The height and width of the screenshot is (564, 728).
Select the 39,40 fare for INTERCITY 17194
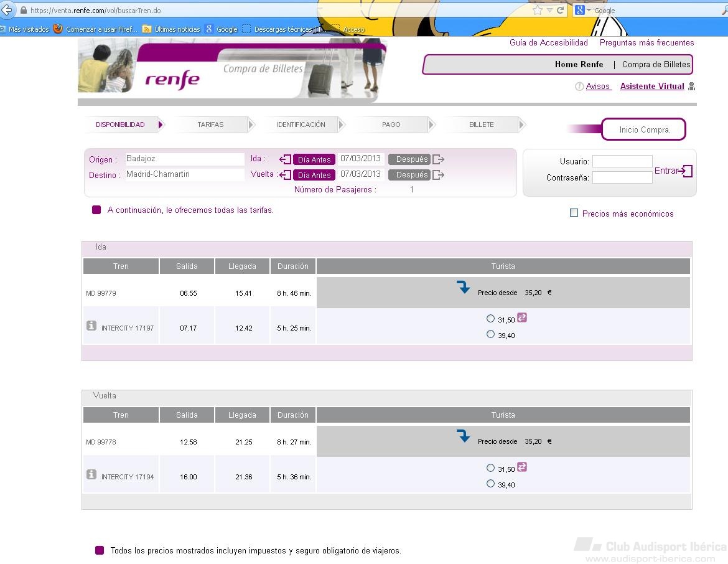point(490,484)
